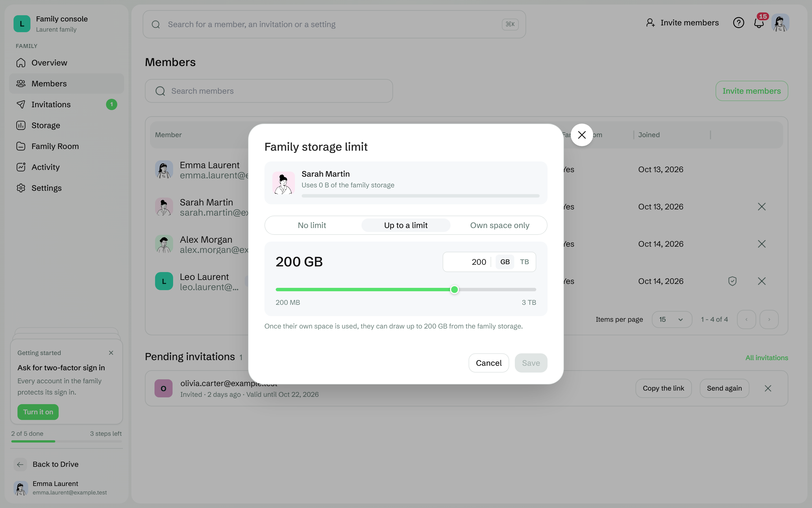812x508 pixels.
Task: Open Family Room in the sidebar
Action: point(67,146)
